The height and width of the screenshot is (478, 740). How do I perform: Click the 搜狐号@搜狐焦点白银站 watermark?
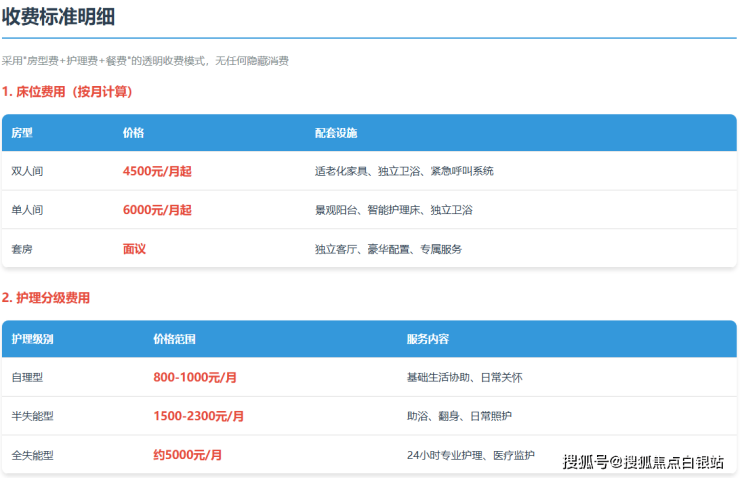[x=643, y=461]
